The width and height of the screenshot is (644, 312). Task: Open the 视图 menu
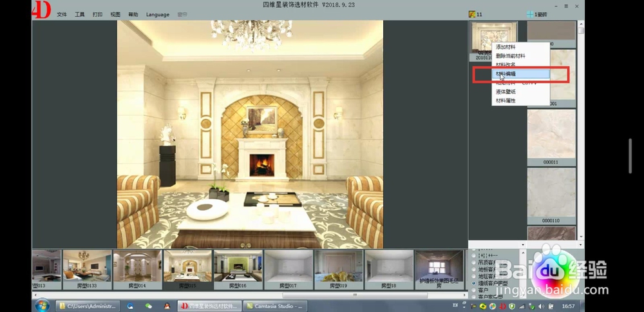pyautogui.click(x=115, y=14)
